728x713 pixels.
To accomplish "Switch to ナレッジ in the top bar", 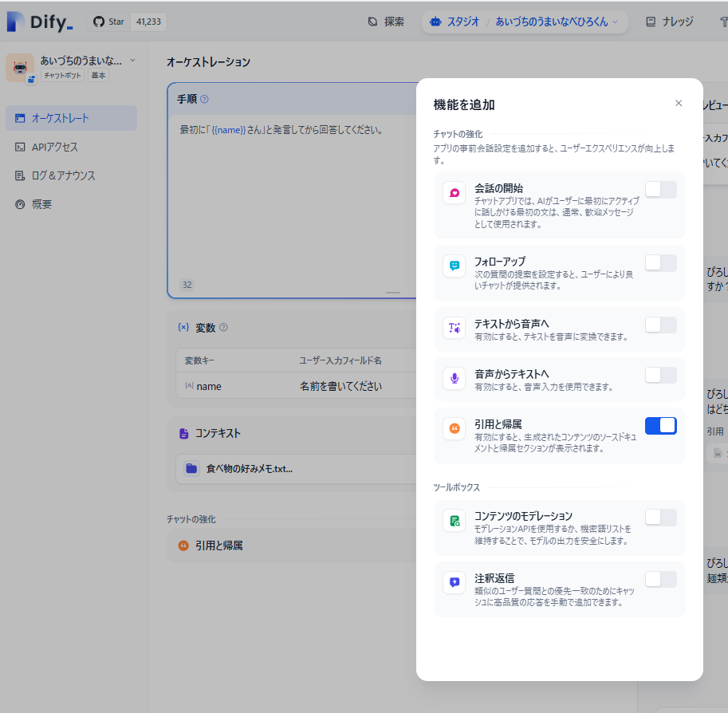I will [671, 22].
